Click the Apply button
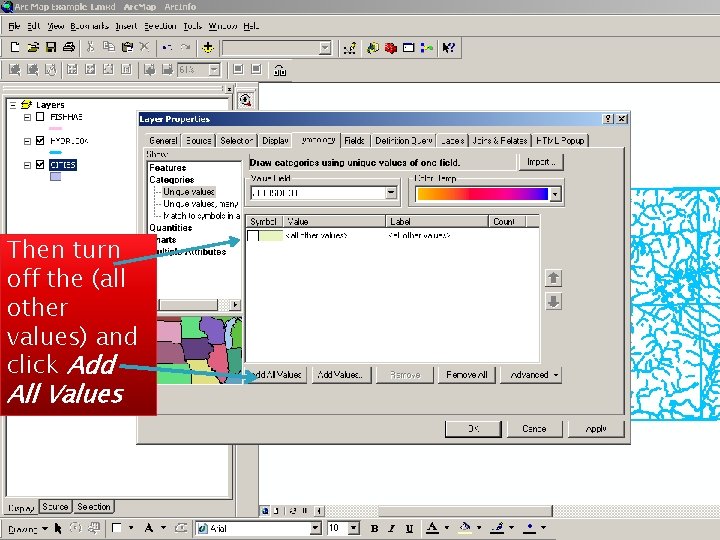The width and height of the screenshot is (720, 540). tap(596, 429)
